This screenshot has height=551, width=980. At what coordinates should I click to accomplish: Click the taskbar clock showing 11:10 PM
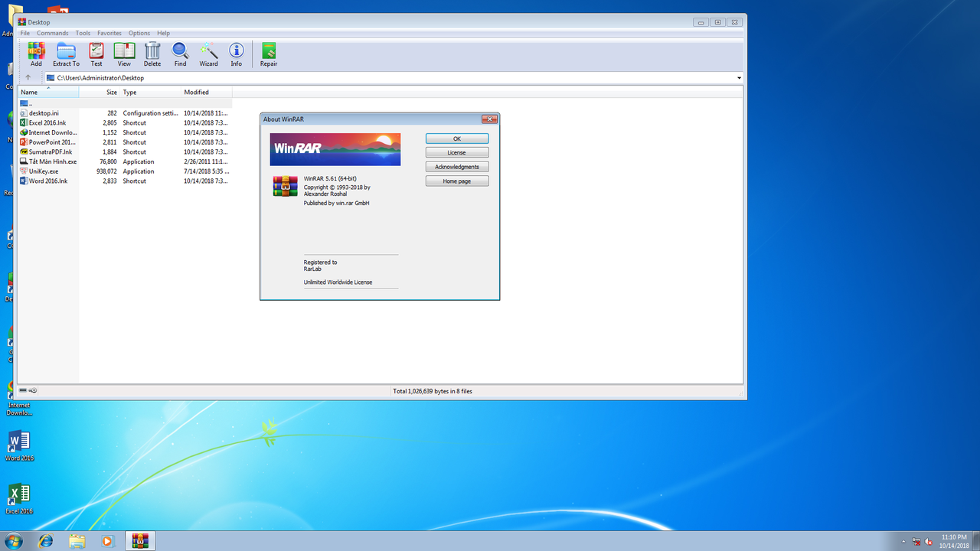pyautogui.click(x=954, y=541)
